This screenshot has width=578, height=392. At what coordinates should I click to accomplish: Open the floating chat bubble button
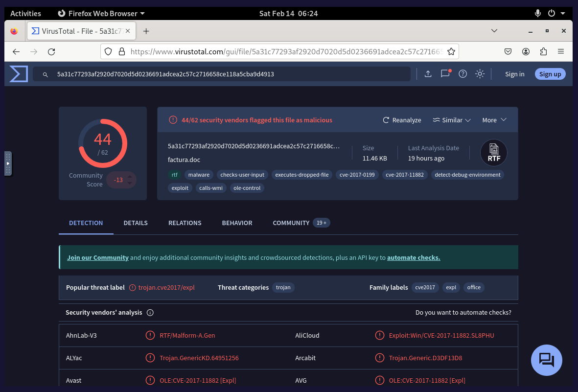[x=546, y=360]
